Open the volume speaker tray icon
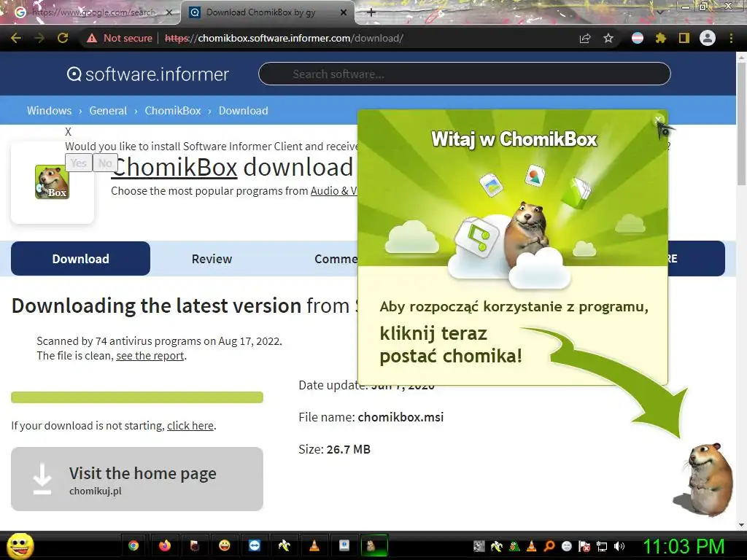This screenshot has width=747, height=560. click(619, 546)
